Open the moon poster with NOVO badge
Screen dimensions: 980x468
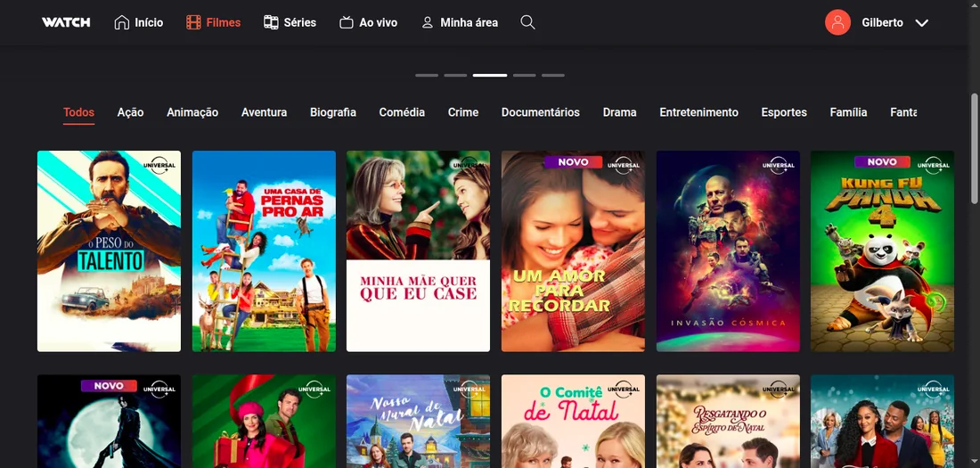click(x=109, y=421)
